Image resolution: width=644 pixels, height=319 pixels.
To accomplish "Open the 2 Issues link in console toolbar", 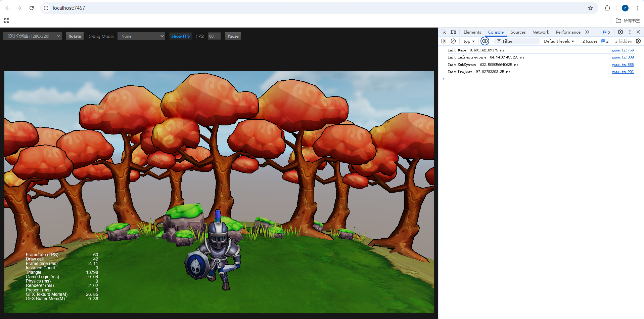I will coord(595,41).
